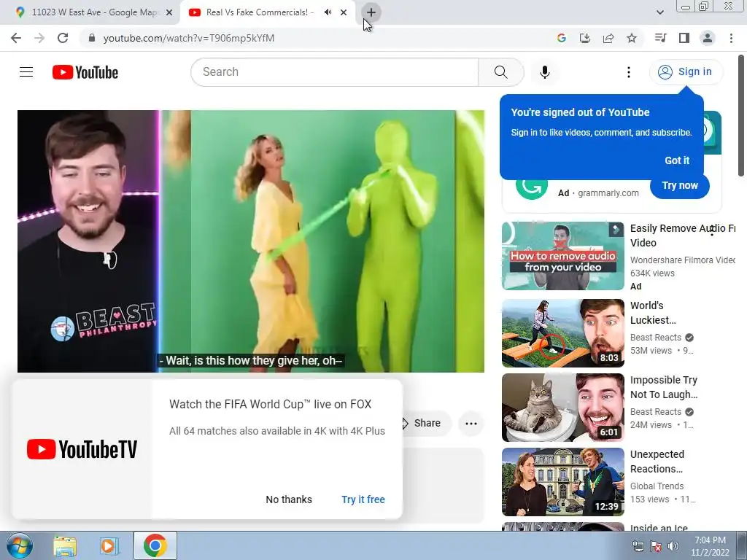Open the more actions ellipsis under video
The width and height of the screenshot is (747, 560).
click(471, 424)
